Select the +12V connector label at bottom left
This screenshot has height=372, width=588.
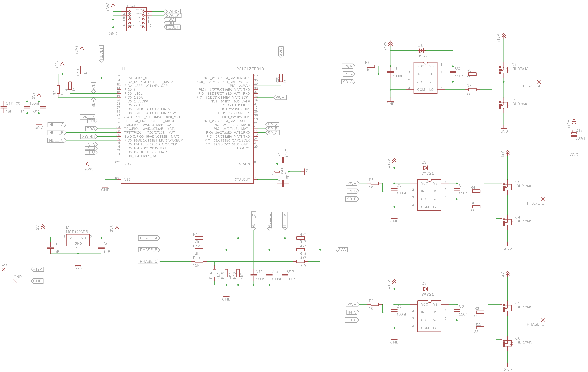coord(37,269)
